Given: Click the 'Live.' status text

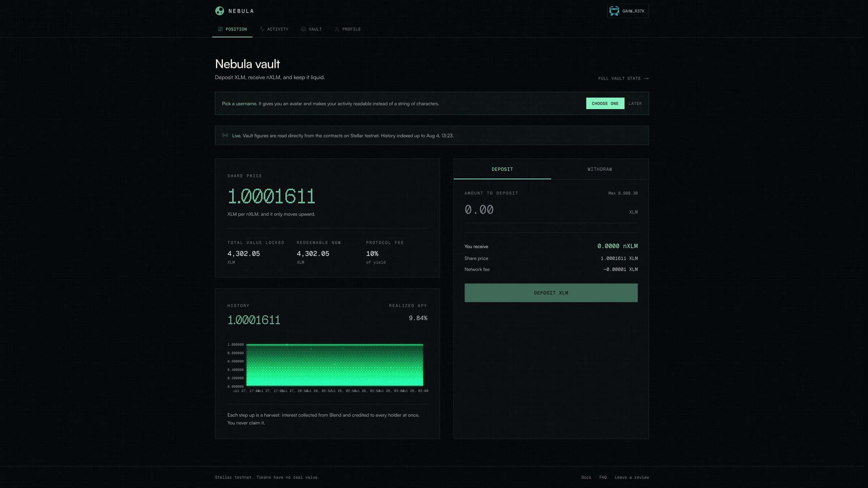Looking at the screenshot, I should [x=237, y=136].
